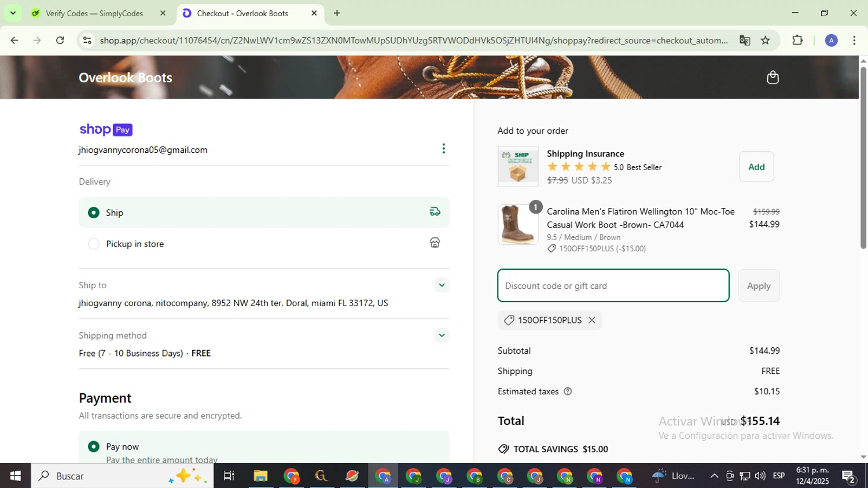Image resolution: width=868 pixels, height=488 pixels.
Task: Click the Carolina boot product thumbnail
Action: tap(518, 225)
